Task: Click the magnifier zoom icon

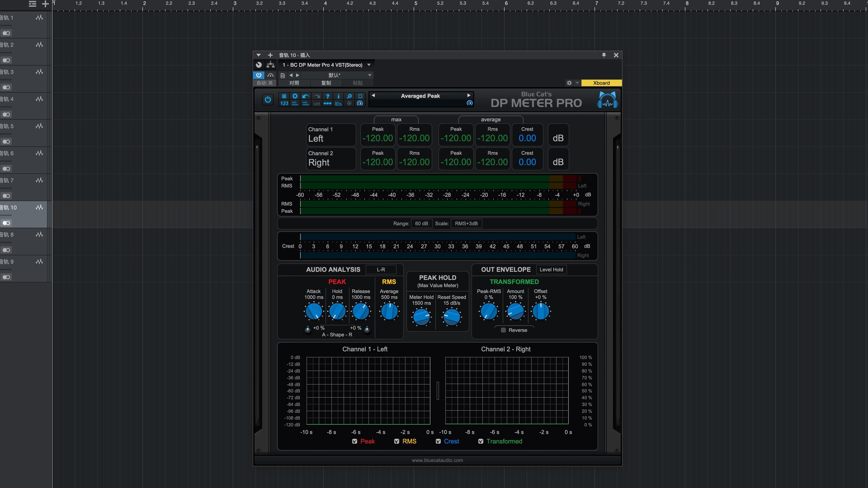Action: point(349,96)
